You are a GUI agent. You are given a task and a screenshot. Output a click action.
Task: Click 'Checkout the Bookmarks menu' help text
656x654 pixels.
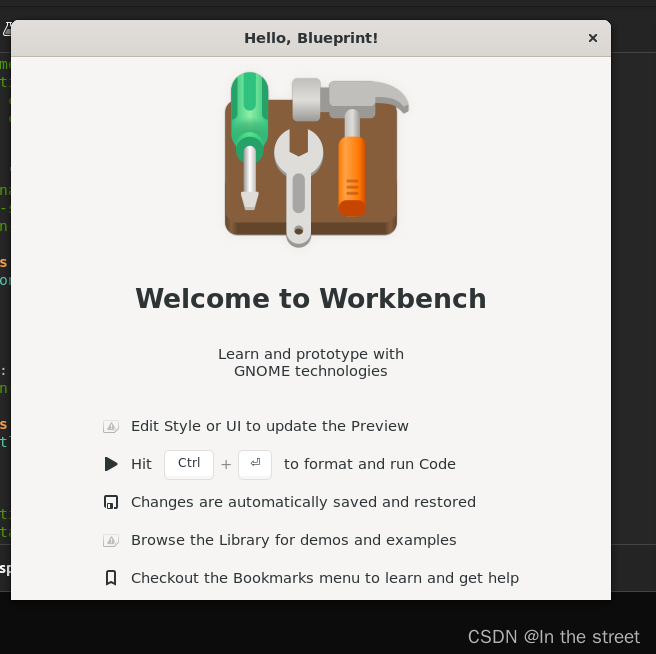325,578
